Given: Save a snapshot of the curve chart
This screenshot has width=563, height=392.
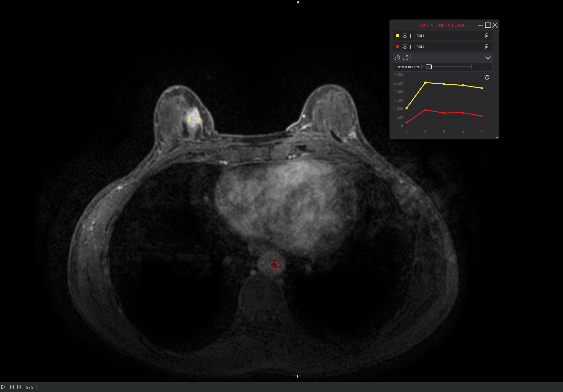Looking at the screenshot, I should (487, 77).
